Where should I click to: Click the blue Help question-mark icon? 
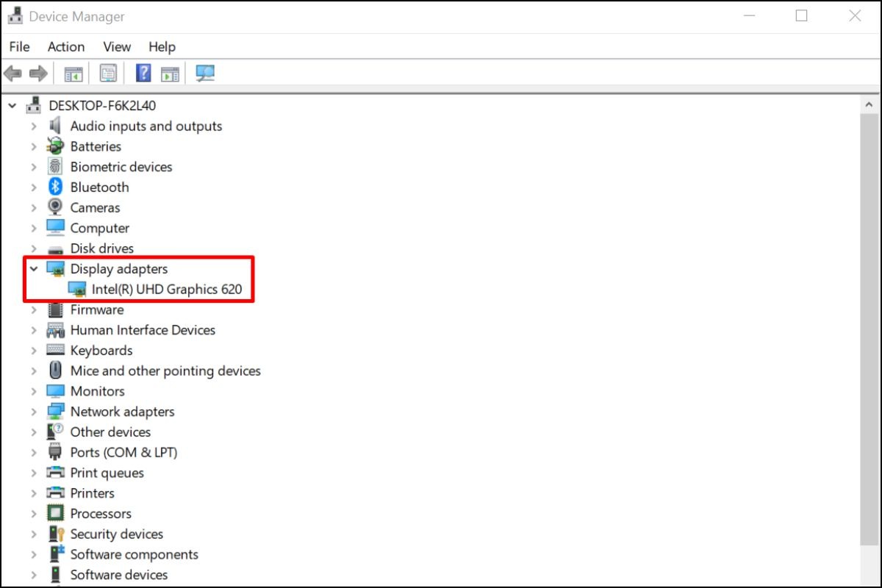pos(144,73)
